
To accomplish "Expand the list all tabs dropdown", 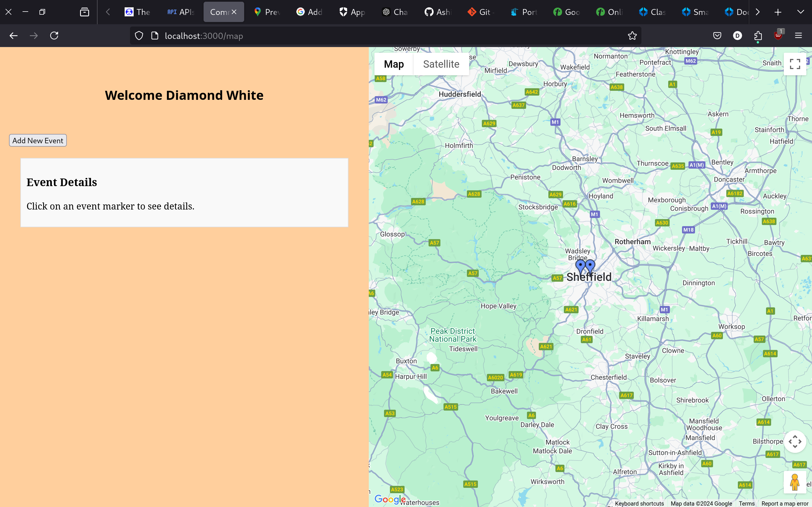I will [800, 12].
